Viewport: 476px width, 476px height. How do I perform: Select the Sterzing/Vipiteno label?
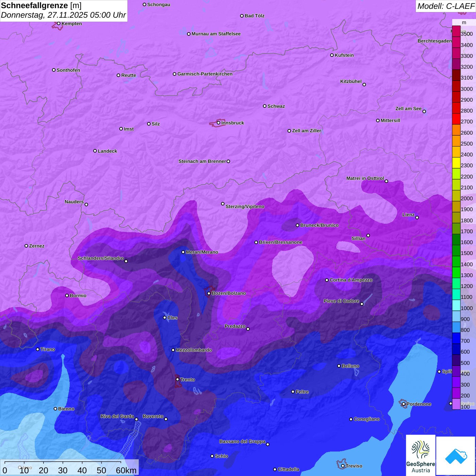pos(245,206)
